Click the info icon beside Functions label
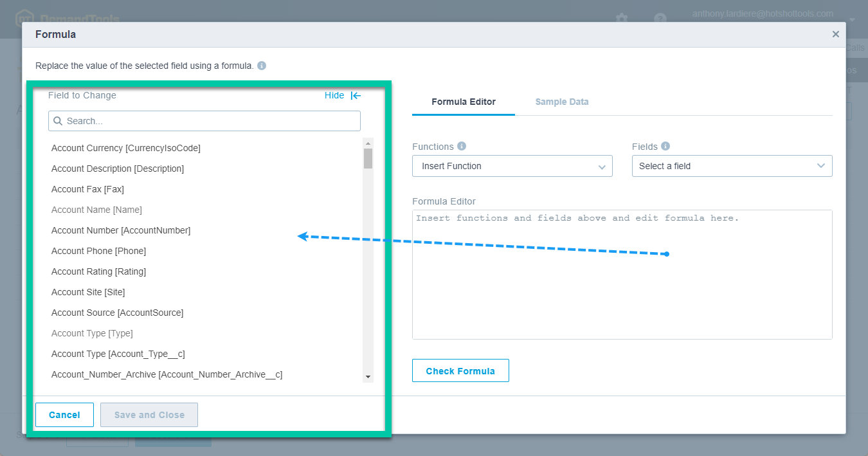 click(x=462, y=146)
